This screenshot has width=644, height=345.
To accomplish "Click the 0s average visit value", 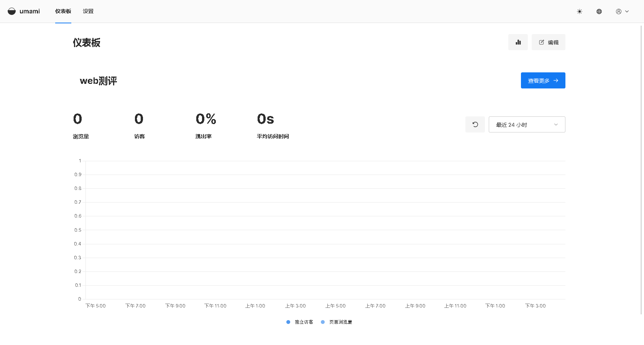I will click(x=266, y=119).
